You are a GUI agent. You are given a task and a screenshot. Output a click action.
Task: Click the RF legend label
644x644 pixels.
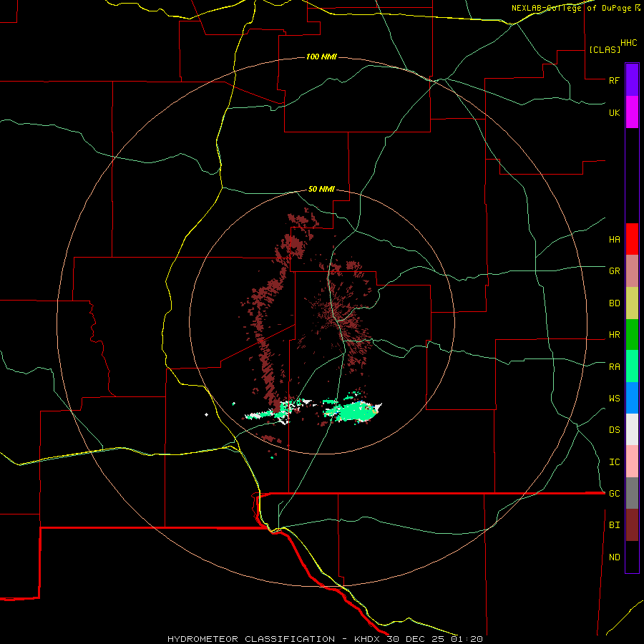tap(615, 80)
